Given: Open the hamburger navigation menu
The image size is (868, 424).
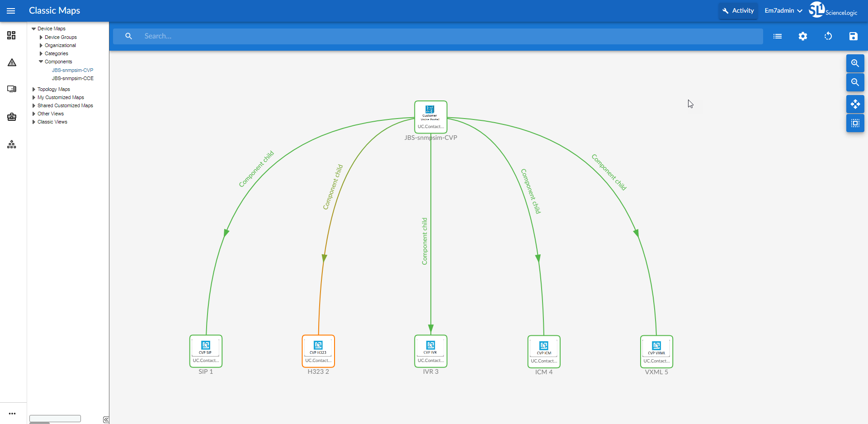Looking at the screenshot, I should [x=11, y=11].
